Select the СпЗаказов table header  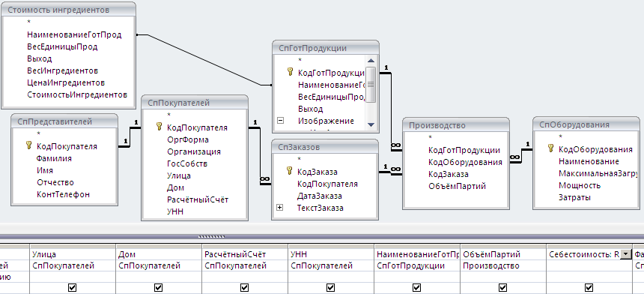click(325, 147)
